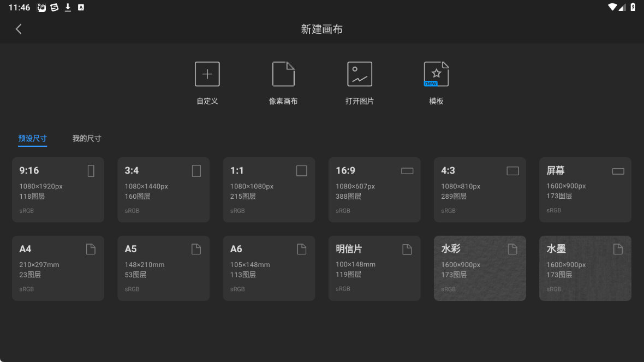Open the 16:9 canvas preset
644x362 pixels.
click(374, 189)
